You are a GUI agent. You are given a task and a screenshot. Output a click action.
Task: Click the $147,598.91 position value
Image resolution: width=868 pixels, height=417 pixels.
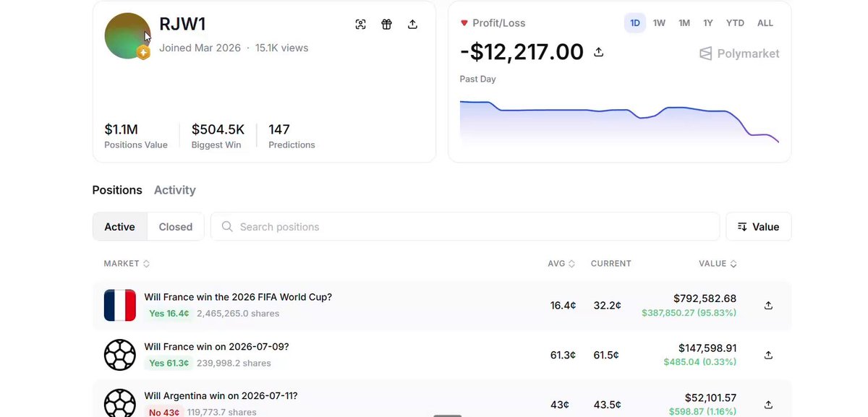coord(707,348)
